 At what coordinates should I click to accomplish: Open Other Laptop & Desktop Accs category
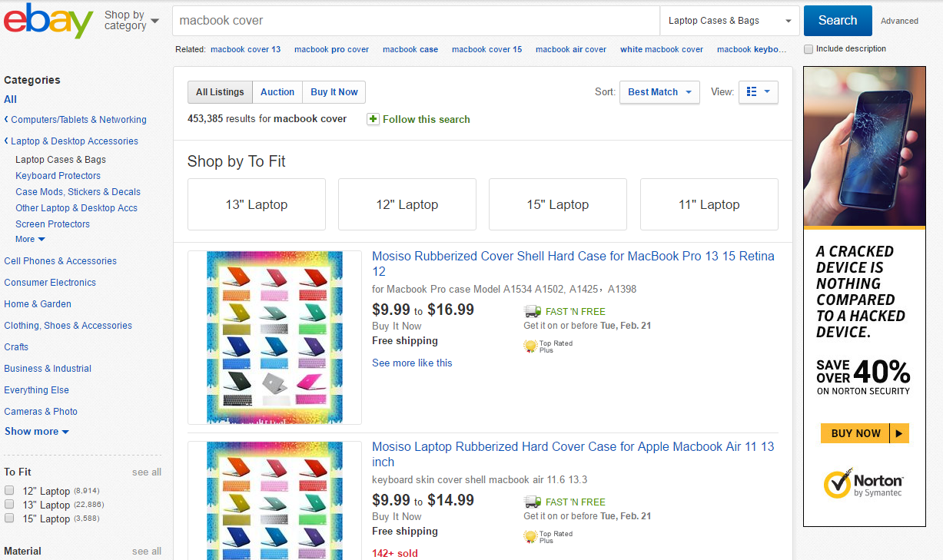pyautogui.click(x=77, y=208)
